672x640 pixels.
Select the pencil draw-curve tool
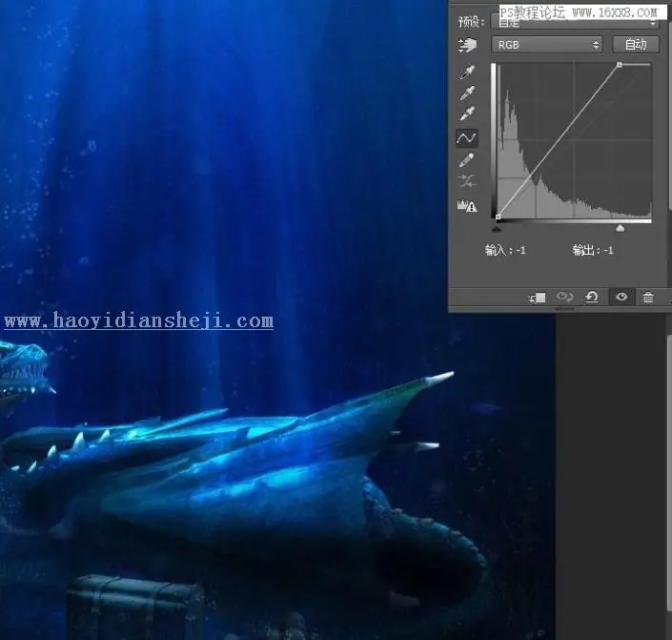pyautogui.click(x=467, y=160)
